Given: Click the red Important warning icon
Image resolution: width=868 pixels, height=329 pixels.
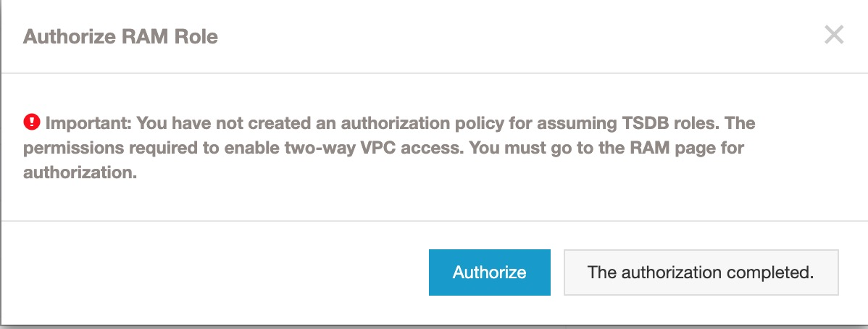Looking at the screenshot, I should click(x=32, y=121).
